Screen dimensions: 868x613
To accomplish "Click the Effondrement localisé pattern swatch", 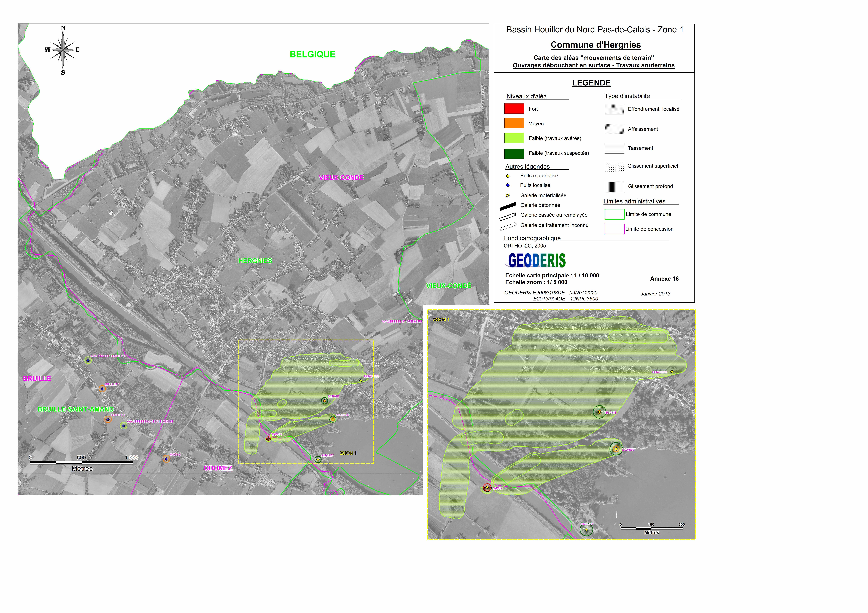I will (614, 109).
